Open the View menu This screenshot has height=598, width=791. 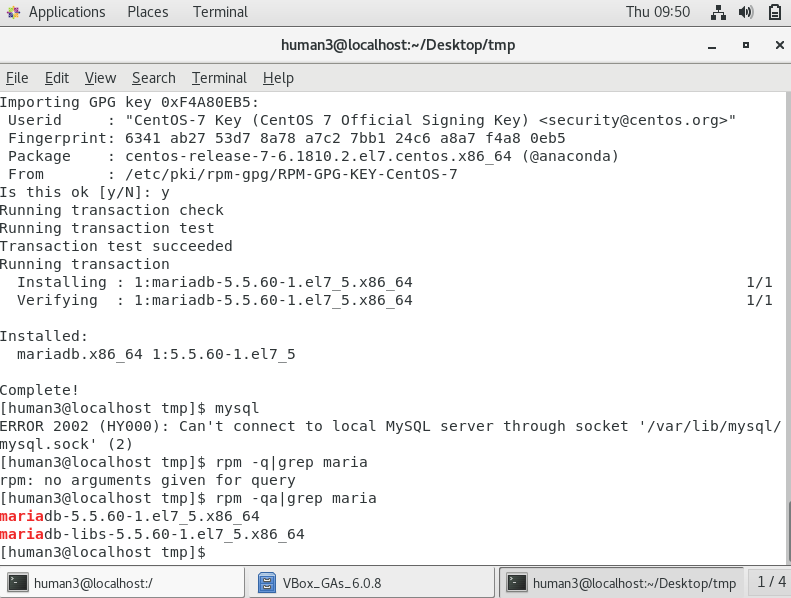tap(100, 78)
